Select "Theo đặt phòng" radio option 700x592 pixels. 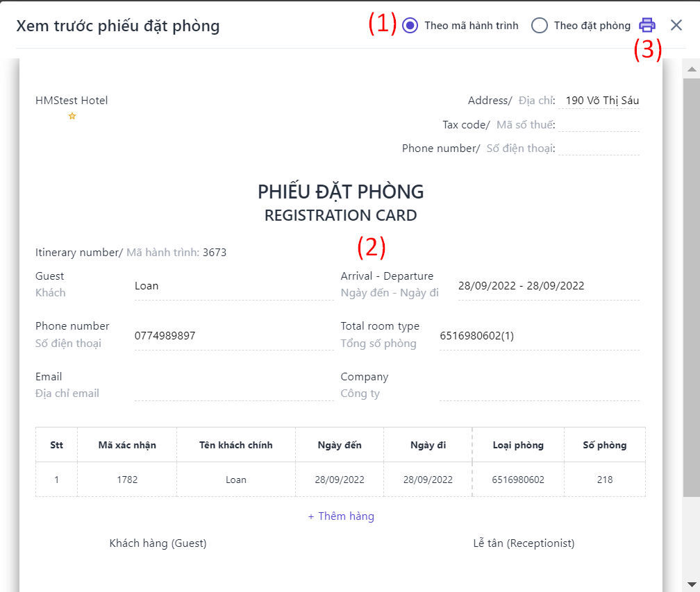pos(540,26)
